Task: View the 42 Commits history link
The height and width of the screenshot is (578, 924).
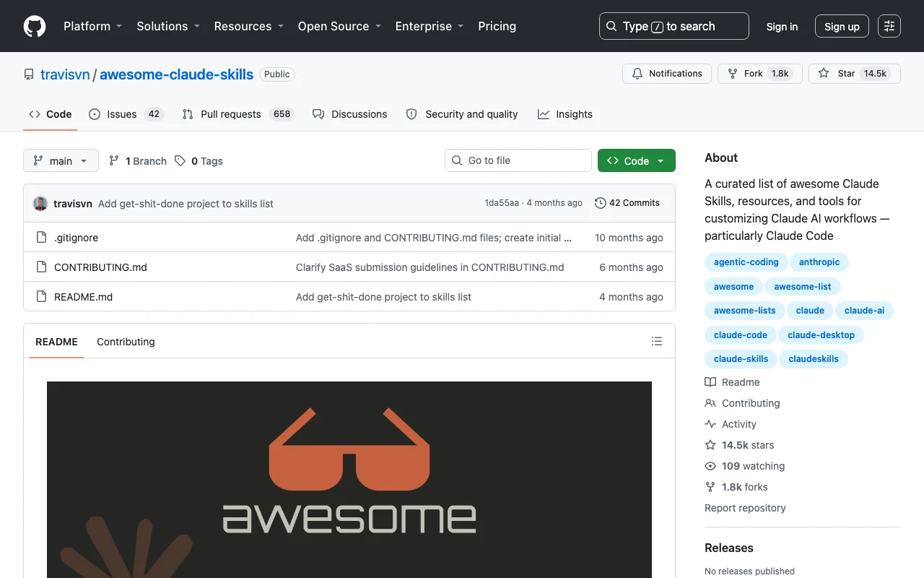Action: (x=627, y=203)
